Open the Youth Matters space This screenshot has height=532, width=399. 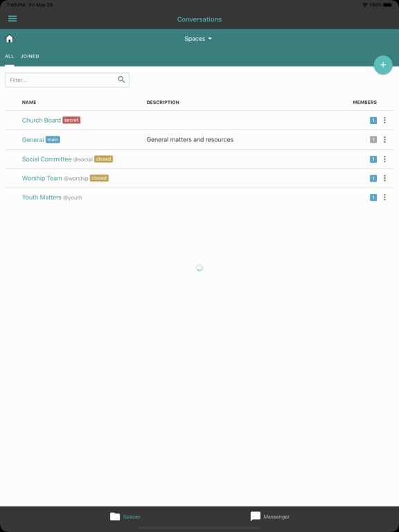click(42, 197)
